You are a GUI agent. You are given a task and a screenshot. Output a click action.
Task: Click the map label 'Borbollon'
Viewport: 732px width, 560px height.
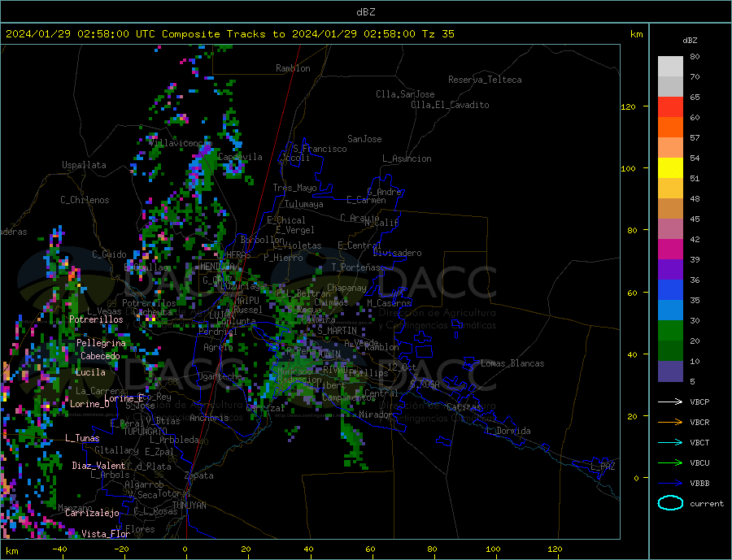click(263, 240)
